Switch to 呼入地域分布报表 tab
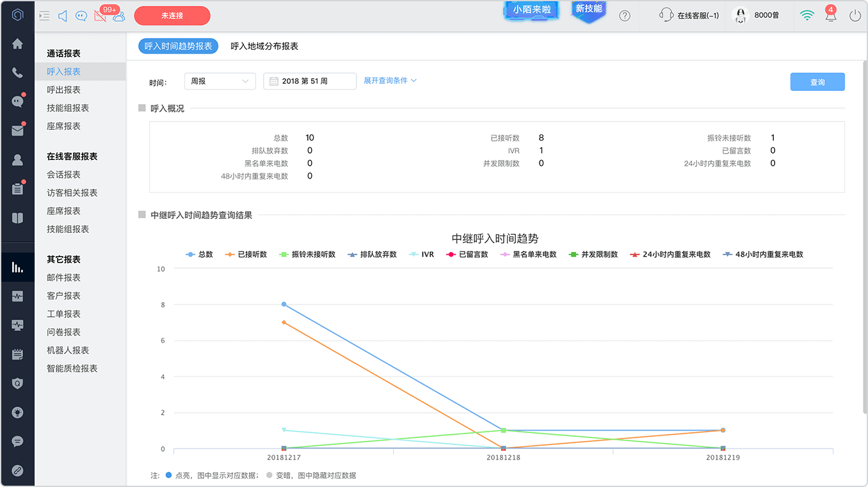Viewport: 868px width, 487px height. coord(264,46)
